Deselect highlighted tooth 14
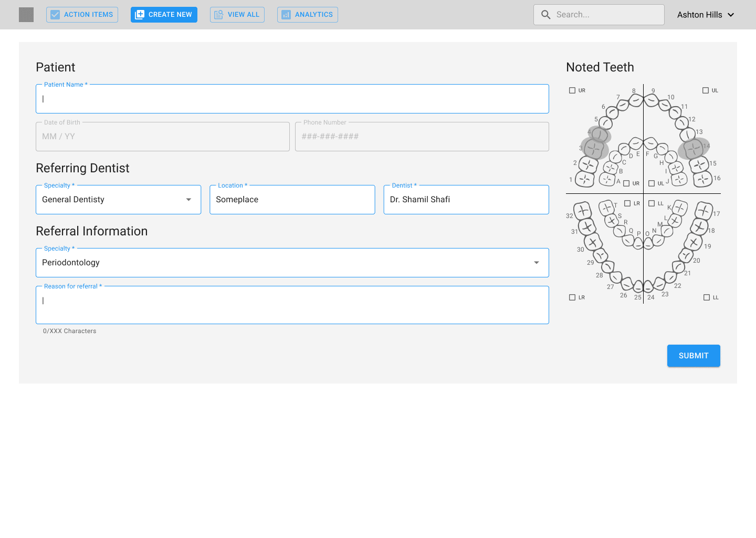The width and height of the screenshot is (756, 538). (694, 149)
